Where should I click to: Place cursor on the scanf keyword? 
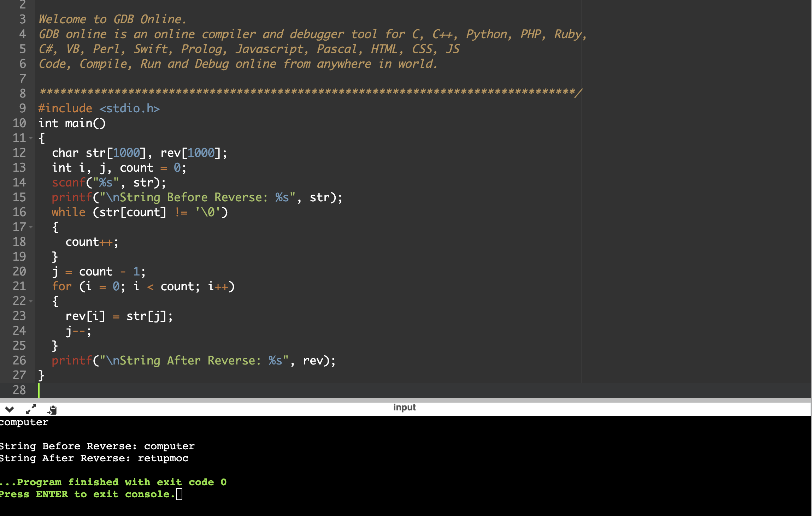(68, 183)
